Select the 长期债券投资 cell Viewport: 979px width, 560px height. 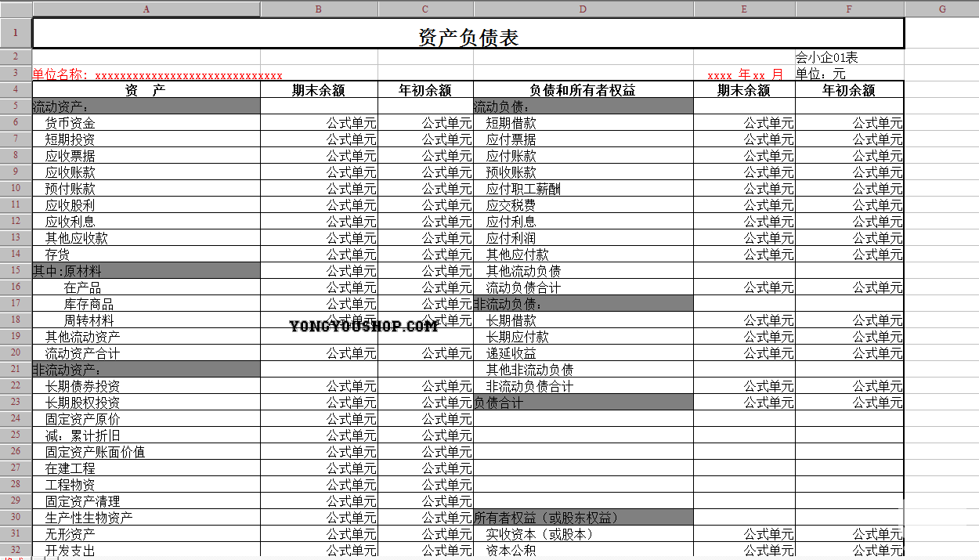pos(146,385)
